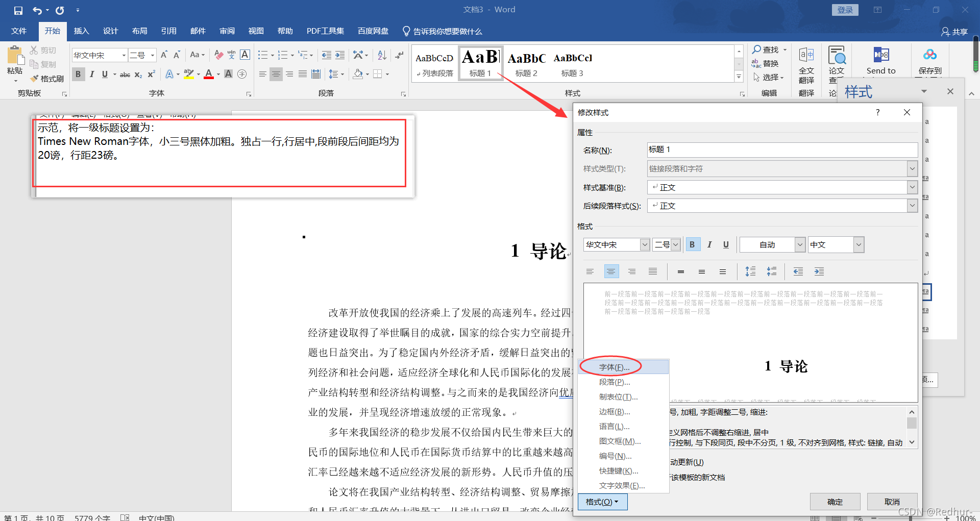Image resolution: width=980 pixels, height=521 pixels.
Task: Click 取消 in modify style dialog
Action: pyautogui.click(x=892, y=502)
